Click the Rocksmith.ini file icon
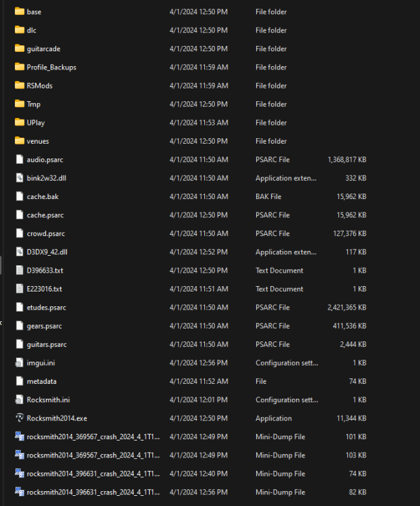Screen dimensions: 420x506 tap(20, 400)
